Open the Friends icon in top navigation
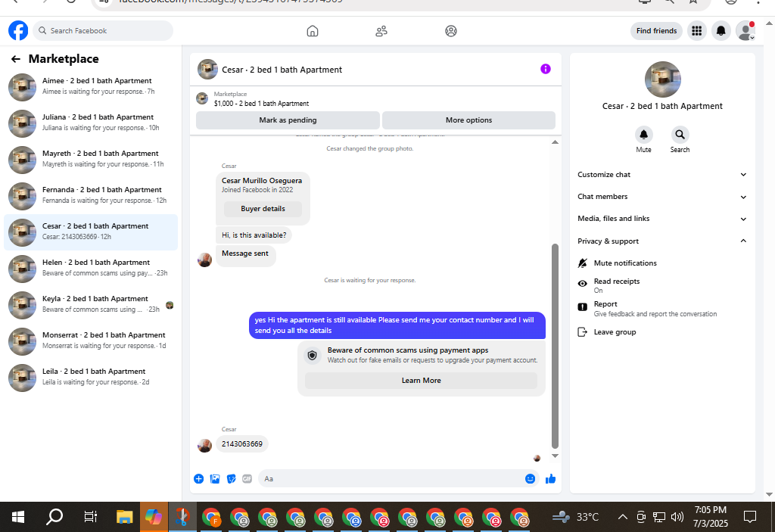Viewport: 775px width, 532px height. coord(381,31)
